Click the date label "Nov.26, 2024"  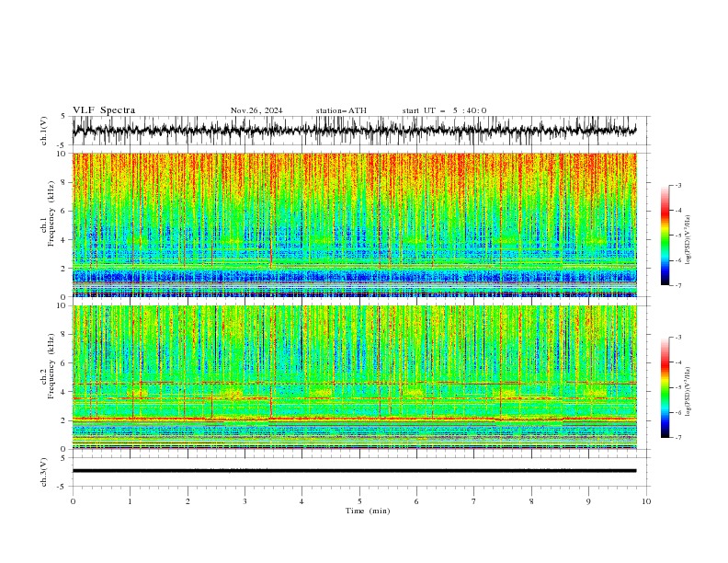click(256, 110)
